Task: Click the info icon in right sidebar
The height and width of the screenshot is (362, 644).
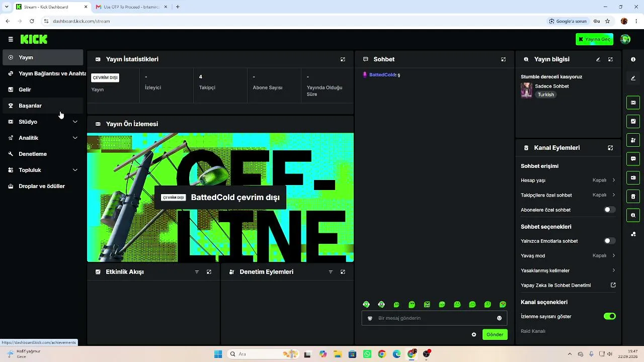Action: point(633,59)
